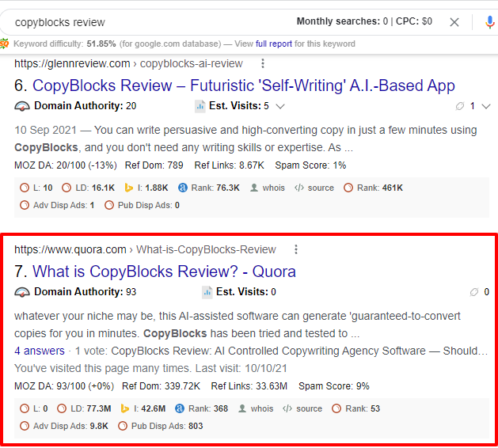
Task: Open the '4 answers' link
Action: 40,351
